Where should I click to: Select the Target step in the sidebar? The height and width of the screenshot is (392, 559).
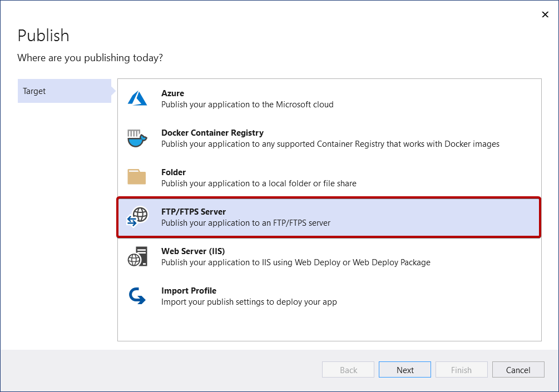(34, 91)
